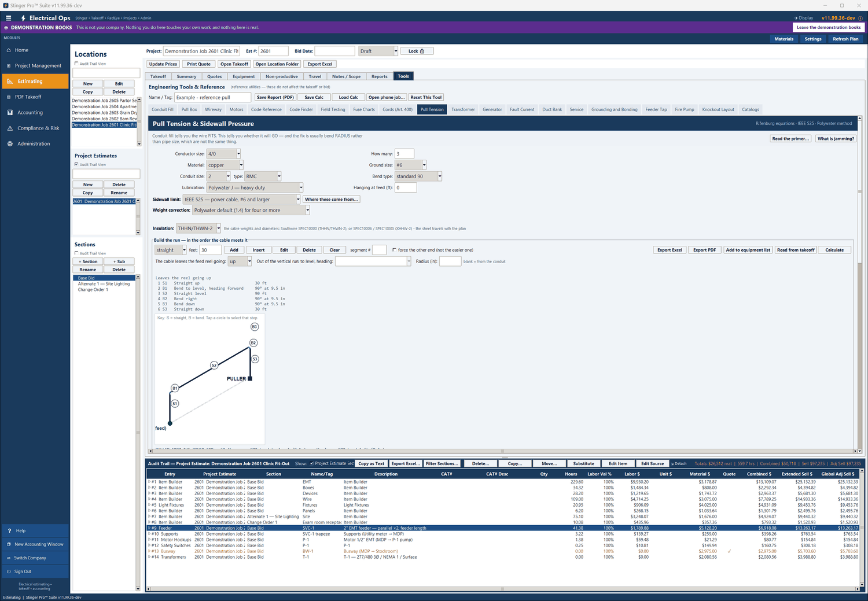Open Project Management module icon

(x=9, y=66)
